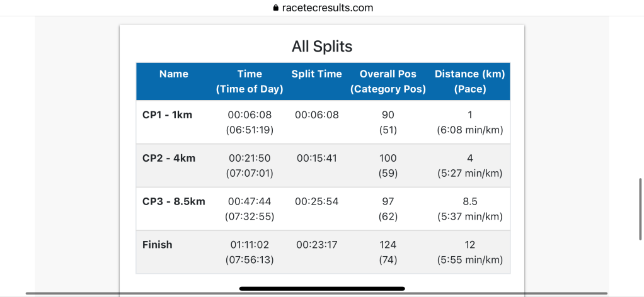The width and height of the screenshot is (644, 297).
Task: Click the Time (Time of Day) header
Action: tap(250, 82)
